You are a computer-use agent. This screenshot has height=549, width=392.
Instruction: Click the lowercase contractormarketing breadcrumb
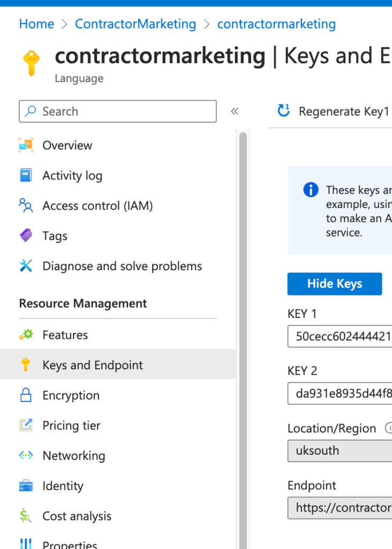pyautogui.click(x=276, y=24)
